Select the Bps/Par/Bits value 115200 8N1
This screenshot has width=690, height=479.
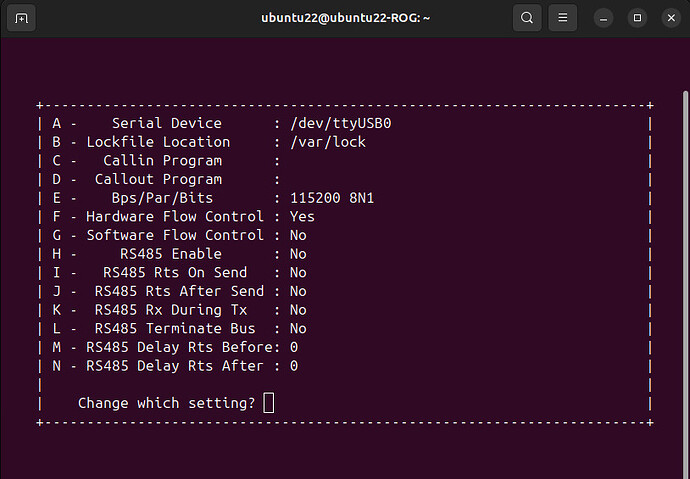332,198
